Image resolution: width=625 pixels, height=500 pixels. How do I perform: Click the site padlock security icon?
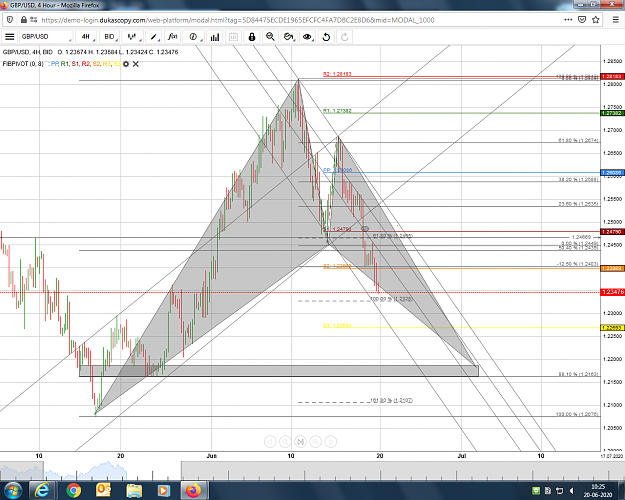click(24, 20)
